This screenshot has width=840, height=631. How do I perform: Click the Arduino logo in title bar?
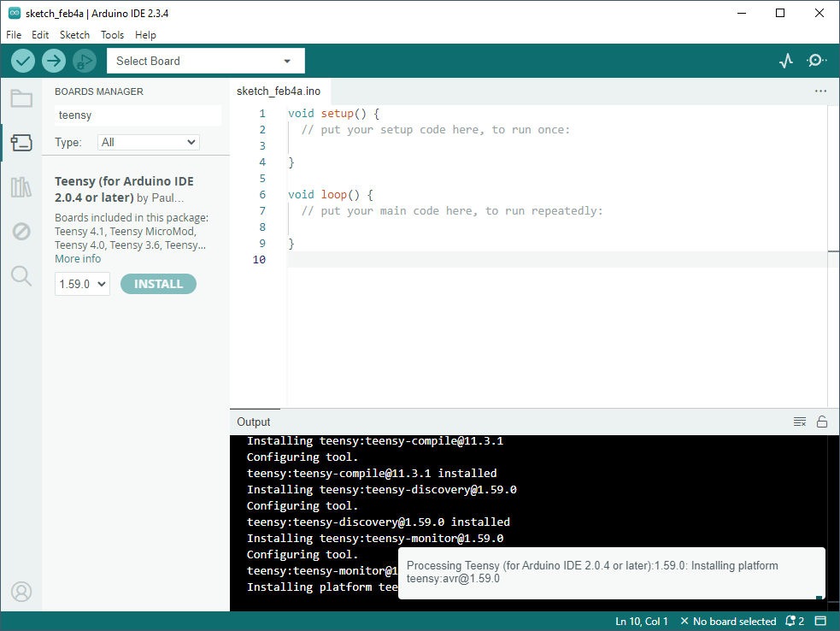click(x=15, y=14)
